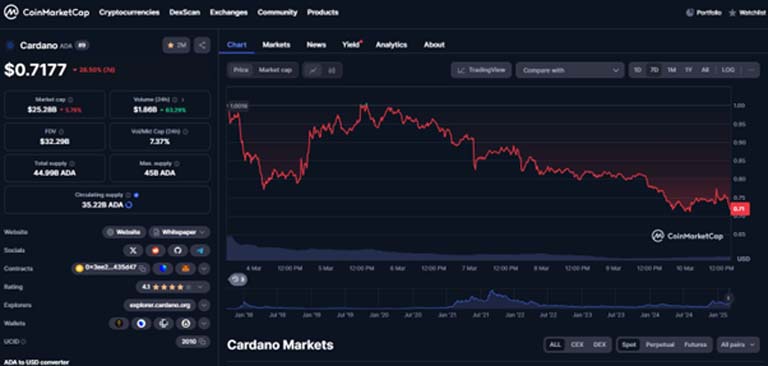Expand more explorers chevron

pyautogui.click(x=204, y=305)
